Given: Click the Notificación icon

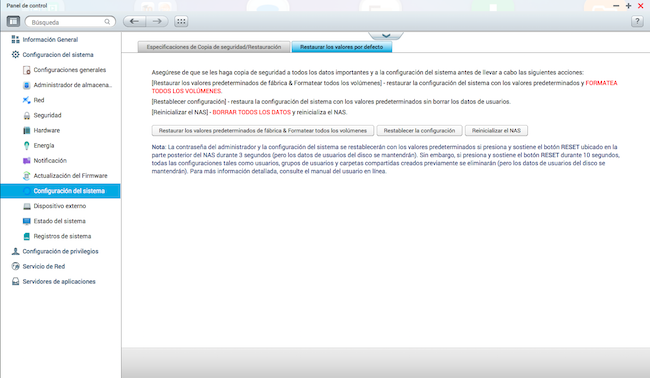Looking at the screenshot, I should pyautogui.click(x=27, y=160).
